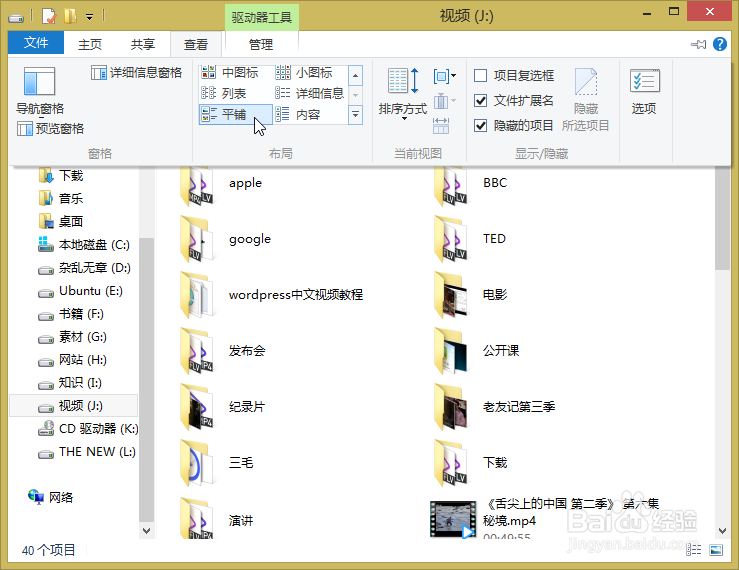Switch to large thumbnails via status bar icon
The width and height of the screenshot is (739, 570).
(x=716, y=549)
